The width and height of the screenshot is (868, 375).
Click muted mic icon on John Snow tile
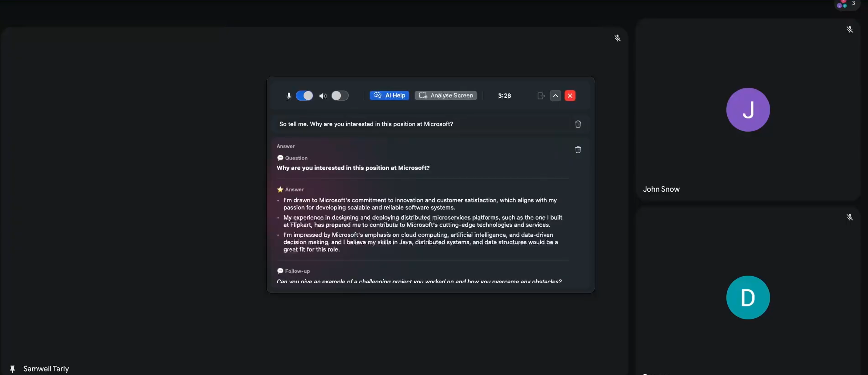(x=849, y=29)
